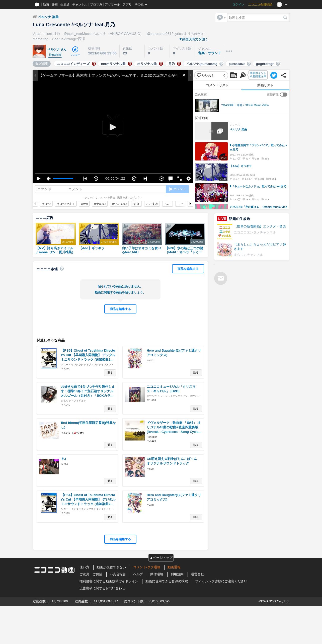Open チャンネル in the top menu
322x644 pixels.
(x=80, y=5)
